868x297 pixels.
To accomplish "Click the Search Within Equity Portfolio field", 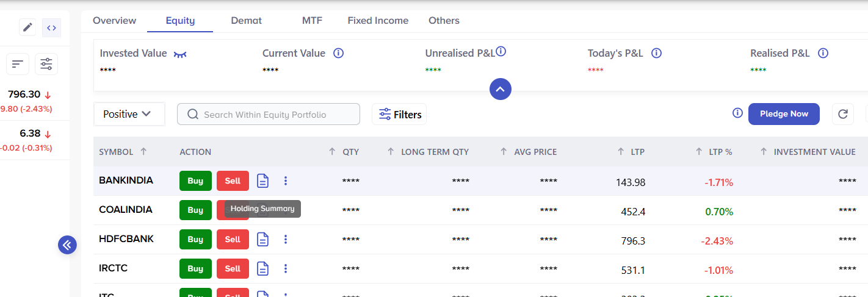I will [269, 114].
